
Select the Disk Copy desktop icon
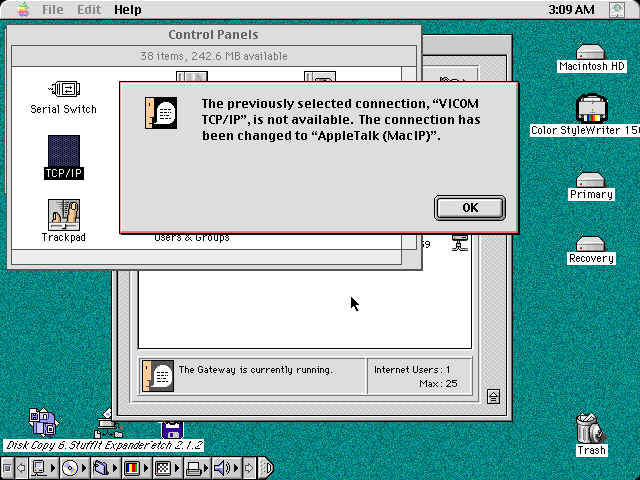[44, 422]
